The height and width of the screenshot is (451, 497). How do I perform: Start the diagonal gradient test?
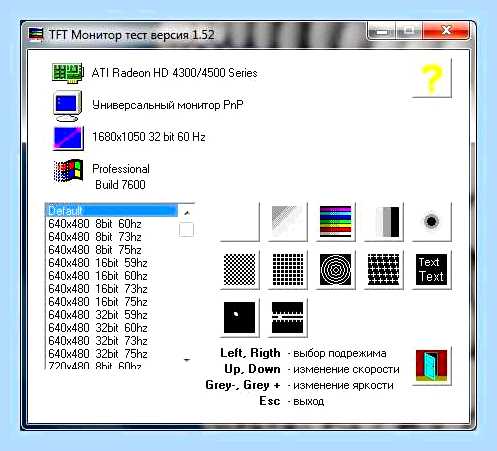tap(288, 221)
